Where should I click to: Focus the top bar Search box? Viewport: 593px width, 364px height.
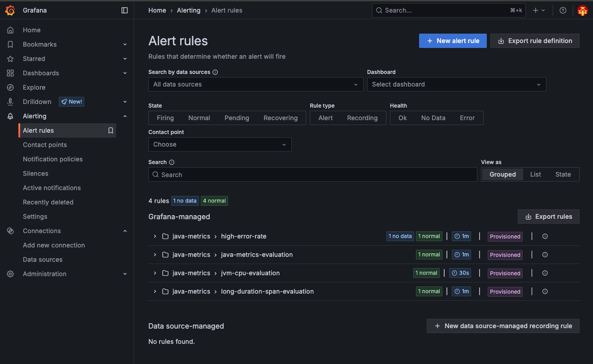(x=449, y=10)
